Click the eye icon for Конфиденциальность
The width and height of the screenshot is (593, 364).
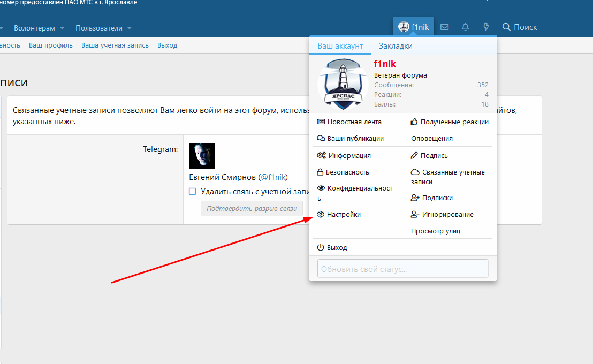click(x=321, y=188)
